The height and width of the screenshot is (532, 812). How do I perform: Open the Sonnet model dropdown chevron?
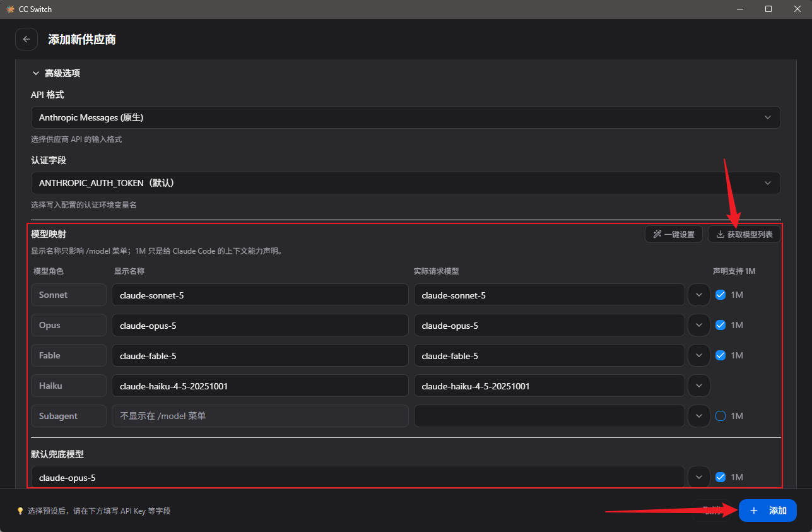coord(699,295)
